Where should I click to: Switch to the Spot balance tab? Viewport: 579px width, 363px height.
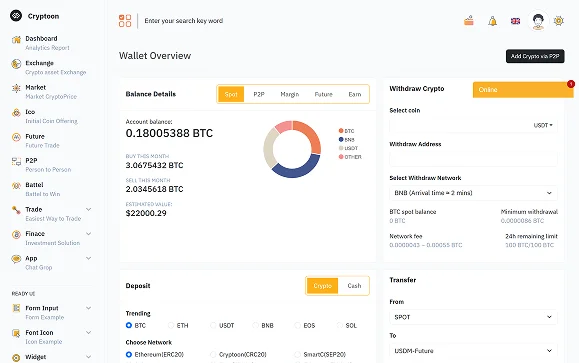point(231,94)
